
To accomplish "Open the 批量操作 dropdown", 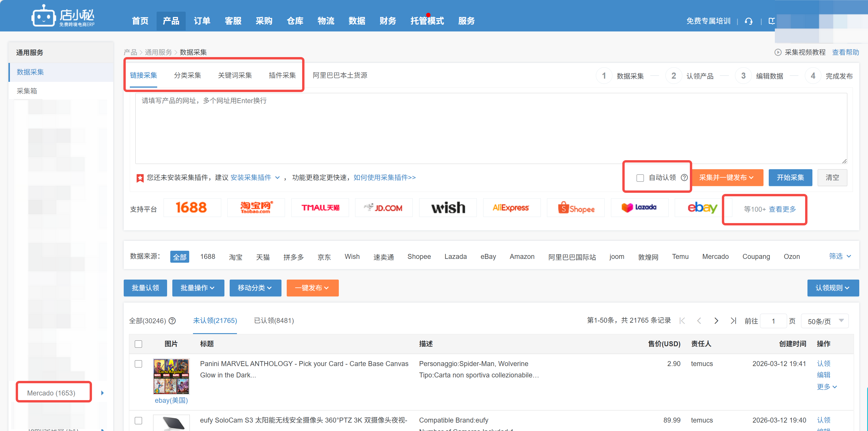I will click(x=198, y=288).
